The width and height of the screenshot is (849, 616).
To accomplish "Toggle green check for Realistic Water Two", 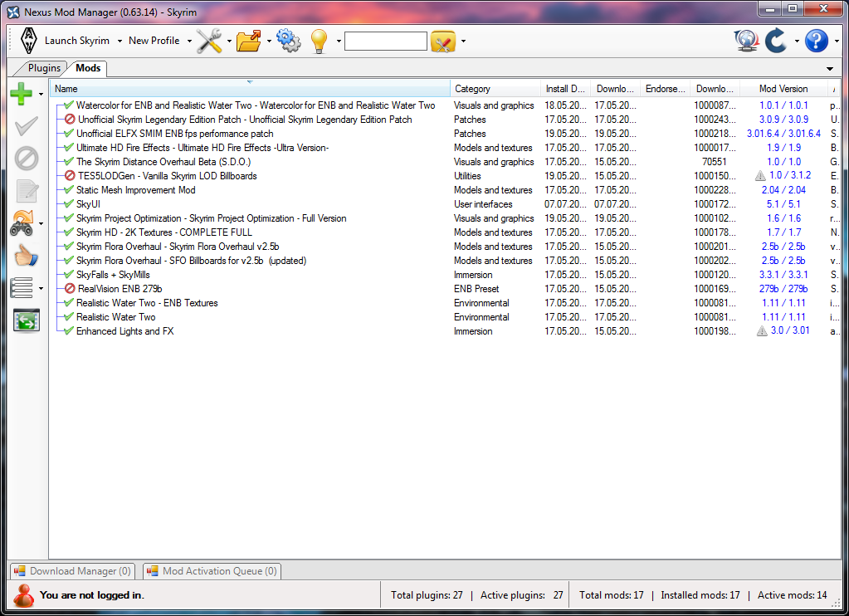I will tap(69, 317).
